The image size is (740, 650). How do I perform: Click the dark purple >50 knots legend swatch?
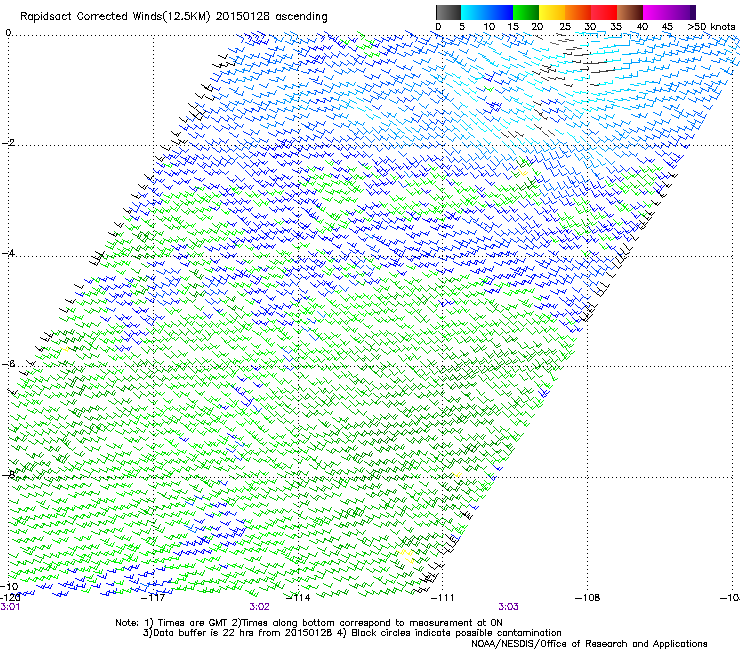691,12
